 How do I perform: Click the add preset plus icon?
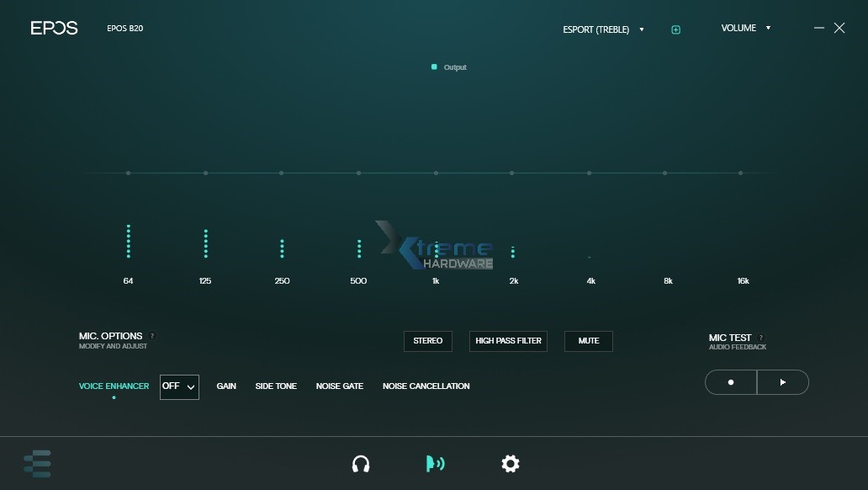pos(675,29)
